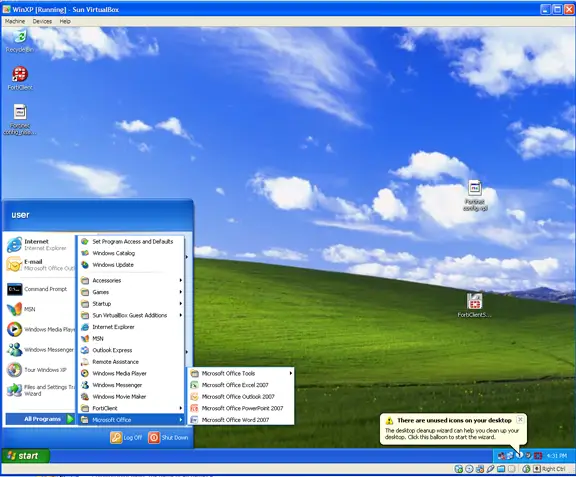Launch Microsoft Office Excel 2007
Image resolution: width=576 pixels, height=477 pixels.
click(241, 385)
